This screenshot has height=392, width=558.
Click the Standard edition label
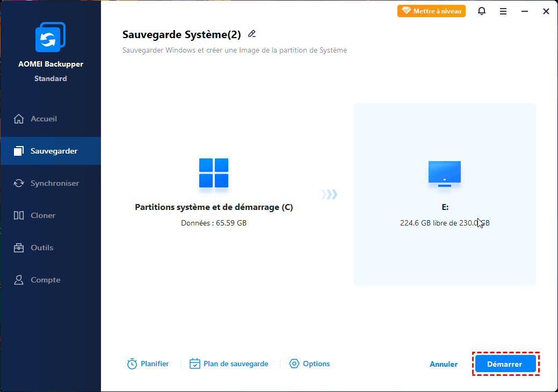coord(50,78)
